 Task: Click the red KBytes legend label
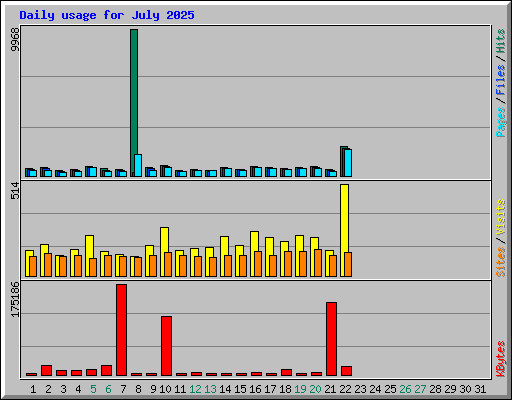(500, 359)
